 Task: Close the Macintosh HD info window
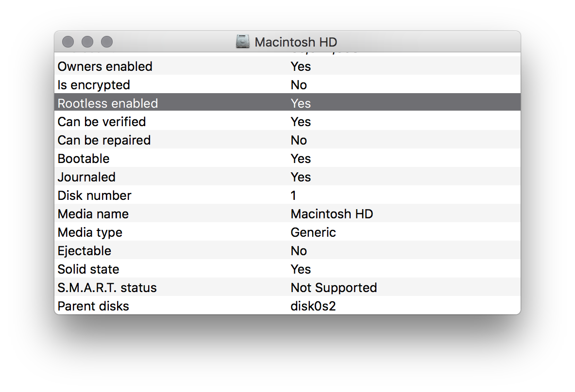click(x=68, y=42)
